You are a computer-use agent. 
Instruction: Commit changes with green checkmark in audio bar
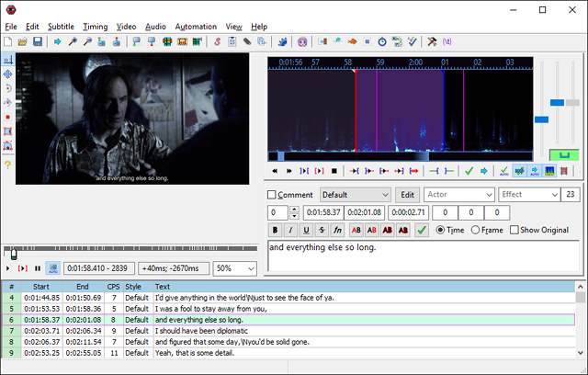[x=469, y=170]
